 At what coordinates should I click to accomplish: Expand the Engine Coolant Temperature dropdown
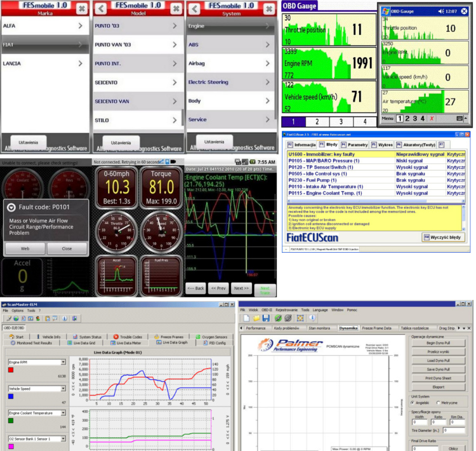tap(63, 413)
